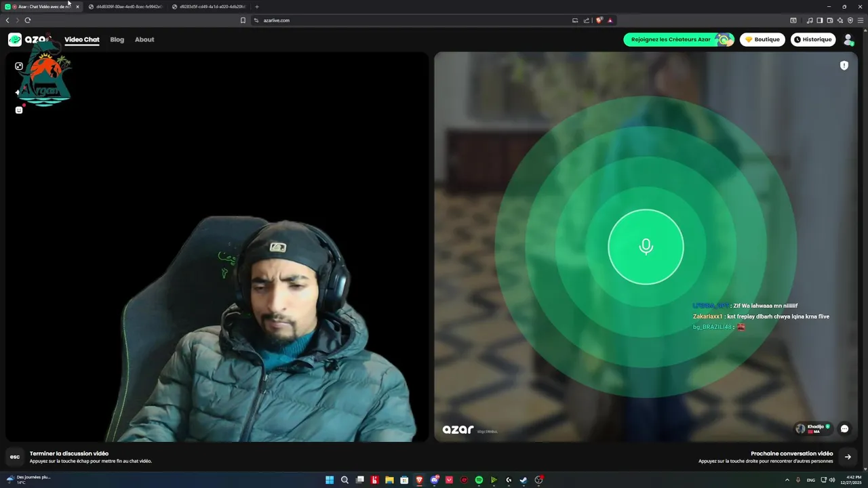Click the esc end chat key
868x488 pixels.
(x=15, y=457)
